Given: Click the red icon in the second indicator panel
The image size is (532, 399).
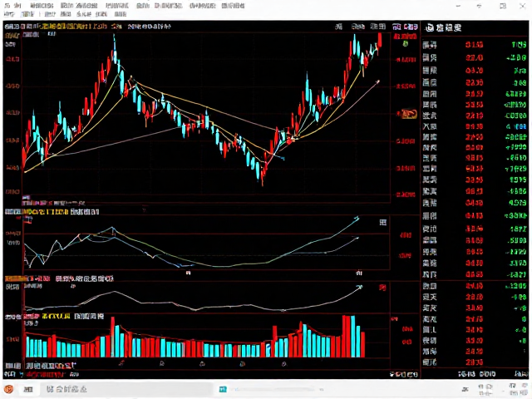Looking at the screenshot, I should coord(382,288).
